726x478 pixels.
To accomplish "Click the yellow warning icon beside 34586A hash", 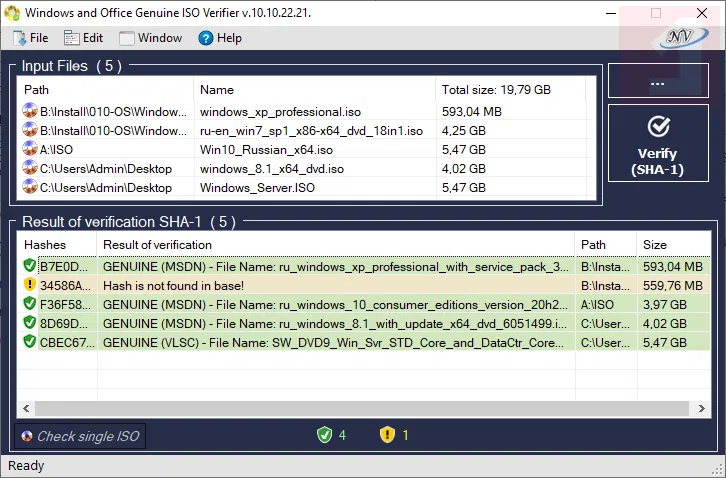I will tap(30, 284).
